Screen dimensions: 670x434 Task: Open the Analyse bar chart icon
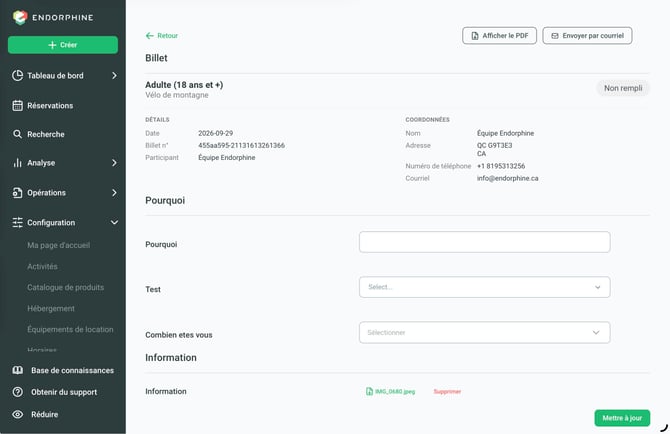point(18,163)
